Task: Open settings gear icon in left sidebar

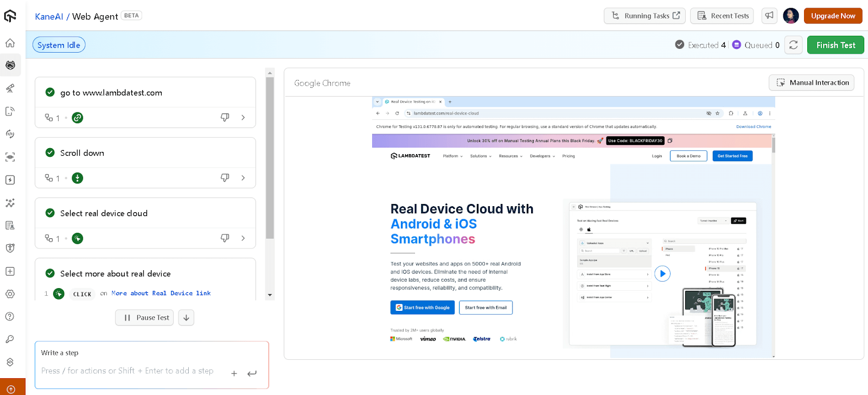Action: pyautogui.click(x=10, y=294)
